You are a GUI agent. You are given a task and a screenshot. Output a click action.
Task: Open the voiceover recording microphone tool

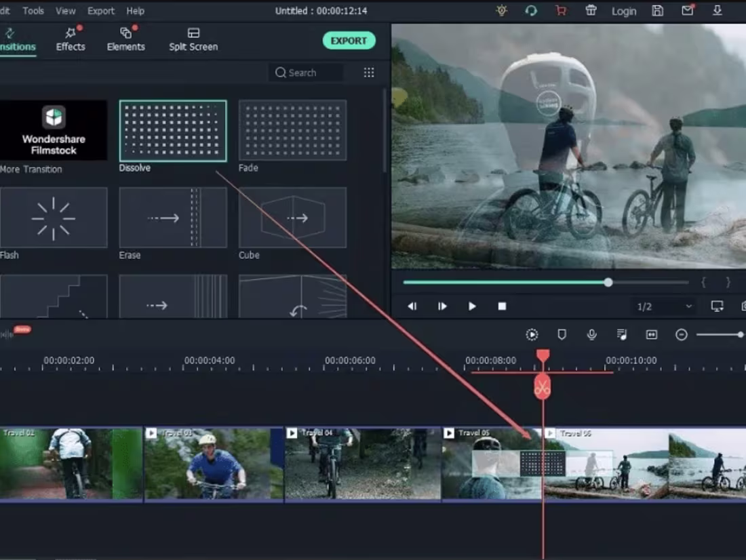coord(591,334)
